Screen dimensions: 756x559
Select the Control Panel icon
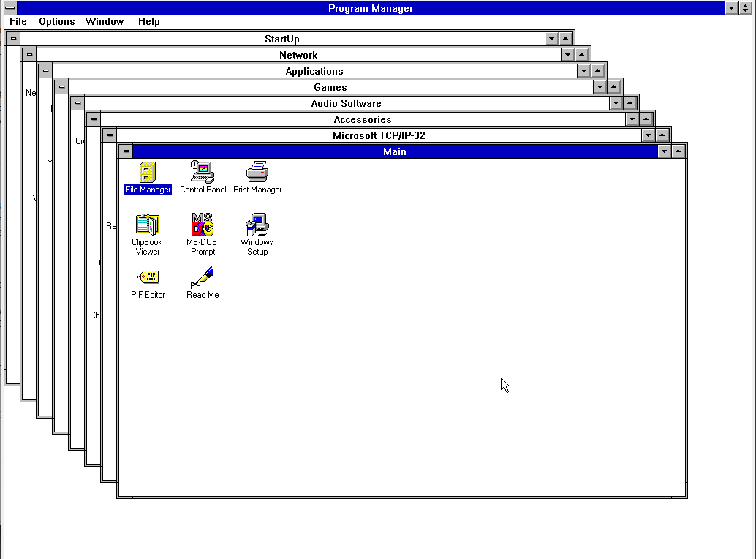pos(203,172)
